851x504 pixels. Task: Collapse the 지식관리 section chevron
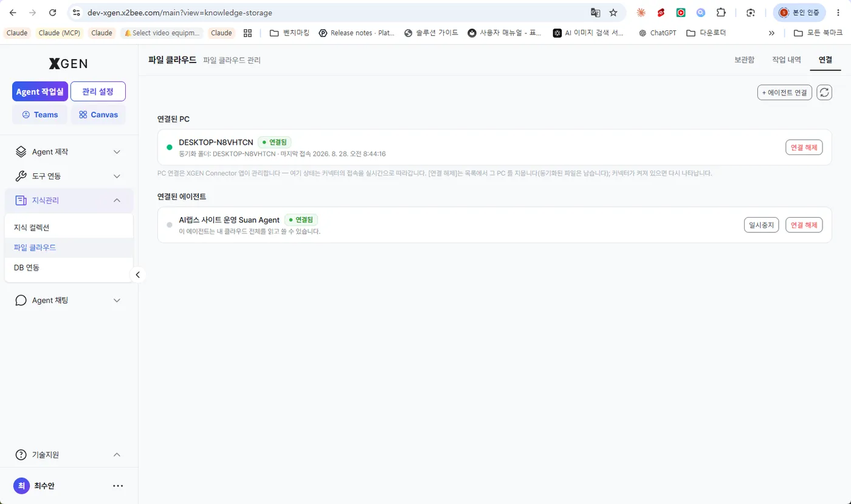point(117,200)
